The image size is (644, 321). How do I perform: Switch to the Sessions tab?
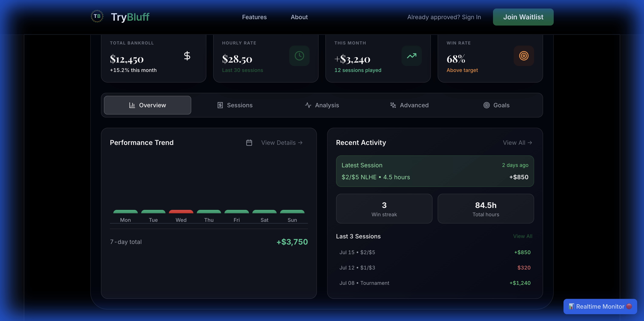pyautogui.click(x=235, y=105)
